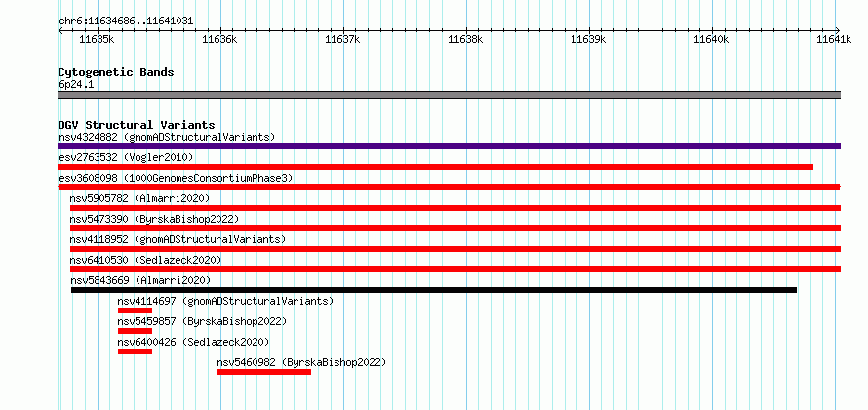
Task: Click the red nsv4118952 variant bar
Action: 455,249
